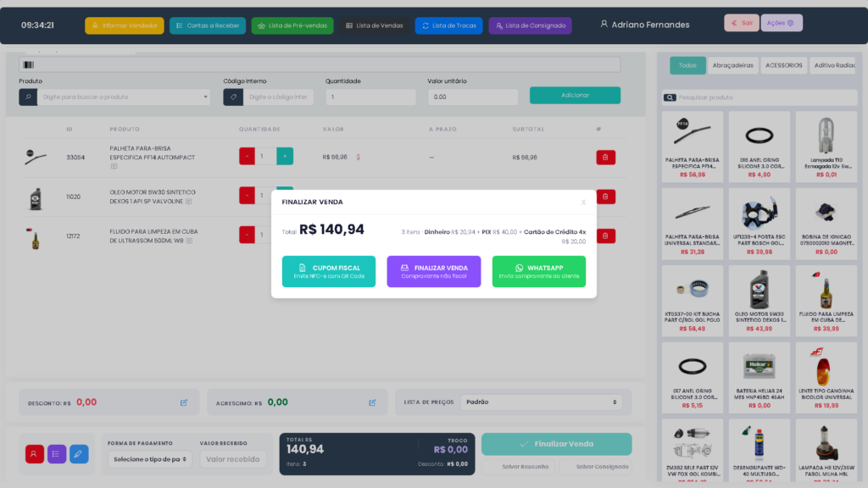Click the purple Finalizar Venda dialog button

(x=434, y=271)
